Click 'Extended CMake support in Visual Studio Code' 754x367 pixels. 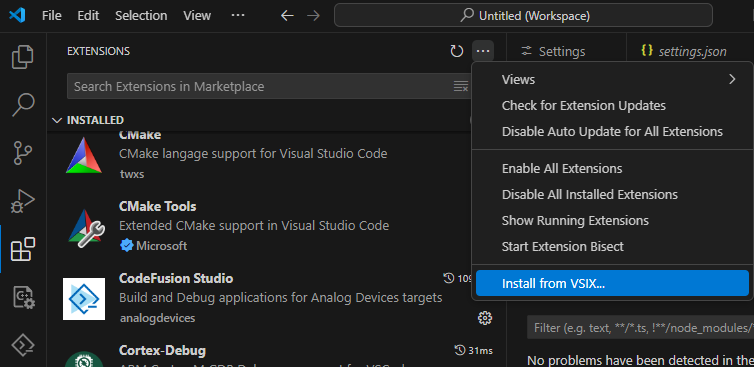[254, 226]
